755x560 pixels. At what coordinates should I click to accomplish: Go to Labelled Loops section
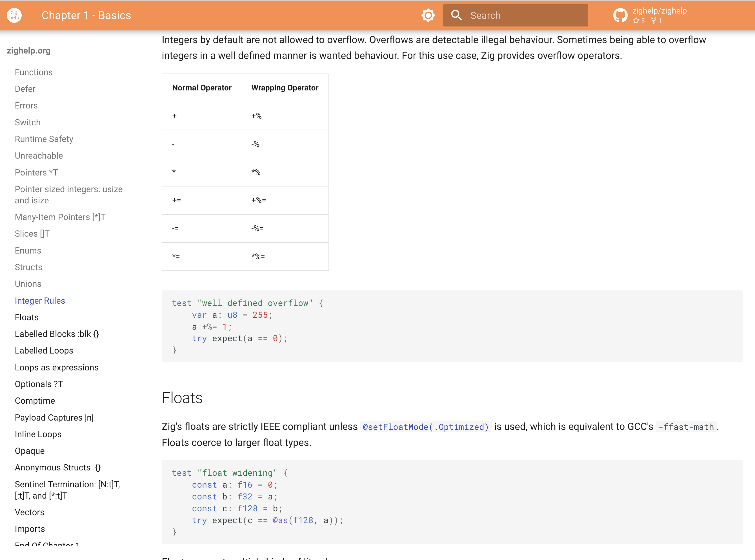coord(44,350)
